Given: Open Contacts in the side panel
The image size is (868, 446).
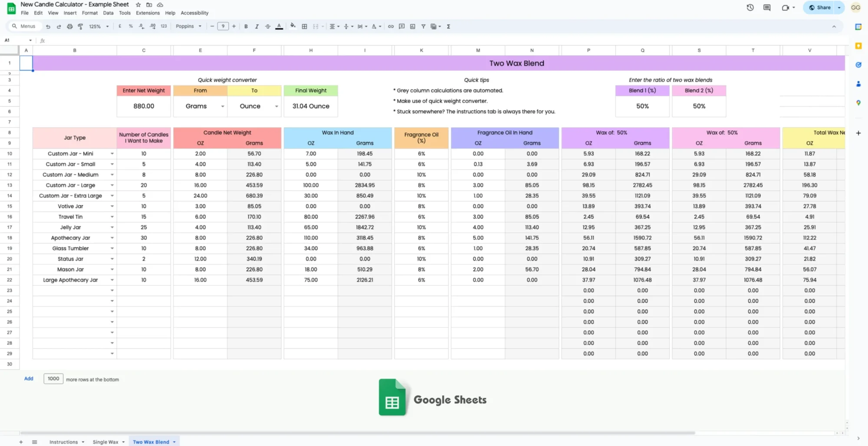Looking at the screenshot, I should [x=858, y=84].
